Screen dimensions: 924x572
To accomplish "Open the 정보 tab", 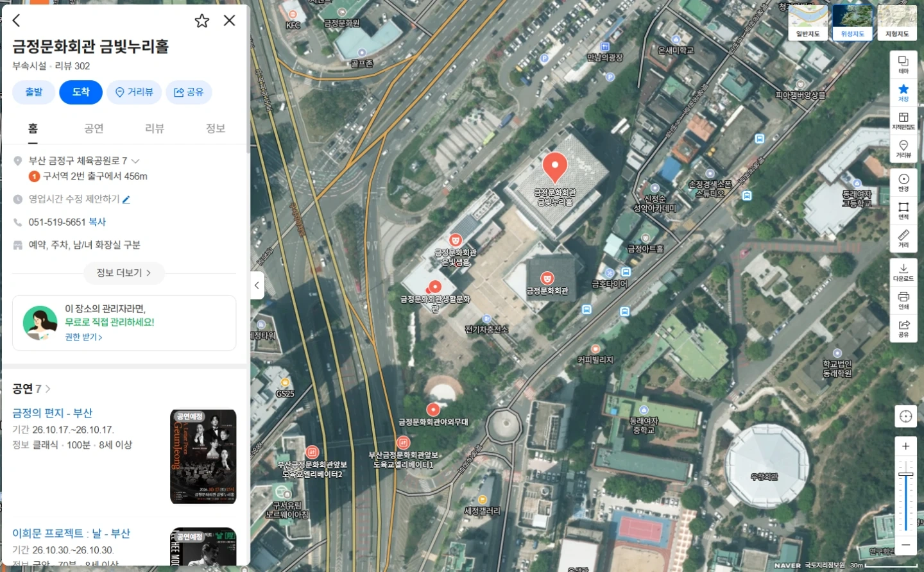I will point(216,129).
